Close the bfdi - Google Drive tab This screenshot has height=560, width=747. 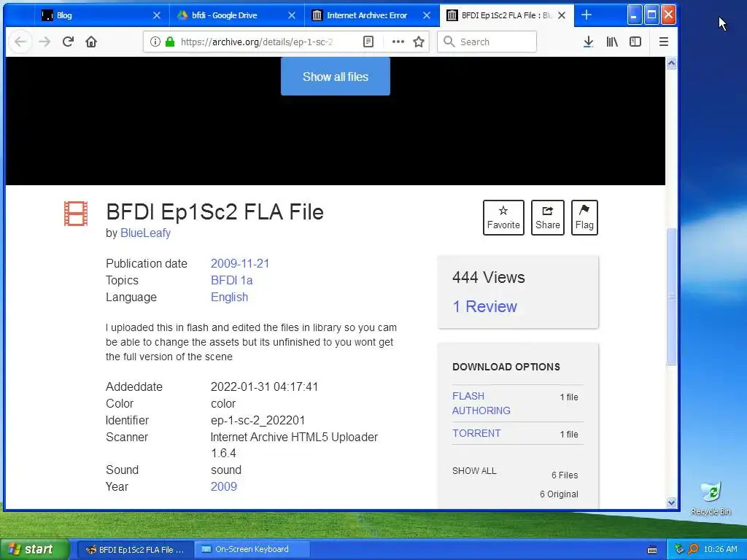292,15
